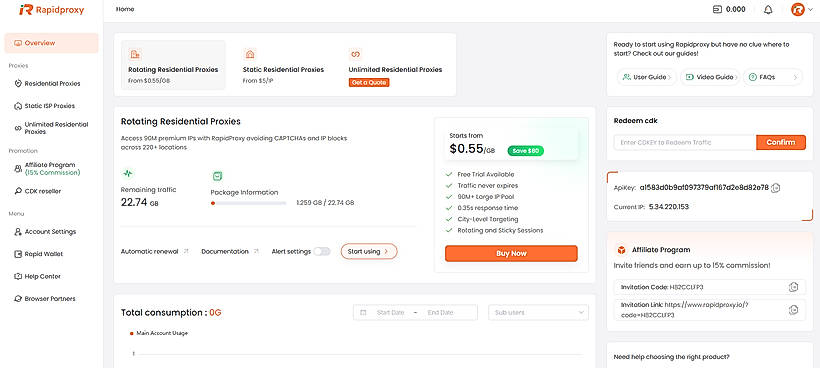Open Documentation link
This screenshot has width=820, height=368.
tap(230, 251)
